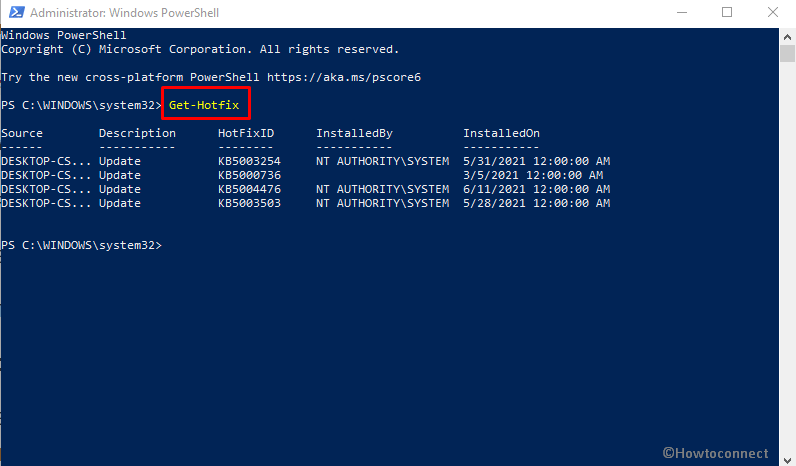Screen dimensions: 796x466
Task: Click the Get-Hotfix command text
Action: coord(204,105)
